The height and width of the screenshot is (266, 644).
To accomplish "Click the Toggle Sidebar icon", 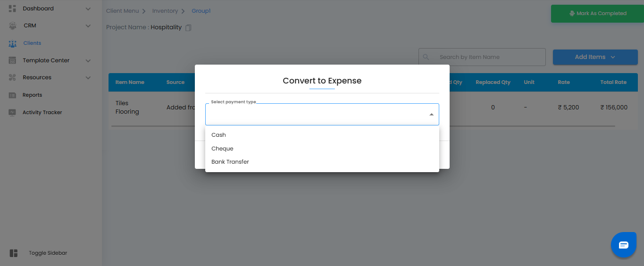I will coord(14,253).
